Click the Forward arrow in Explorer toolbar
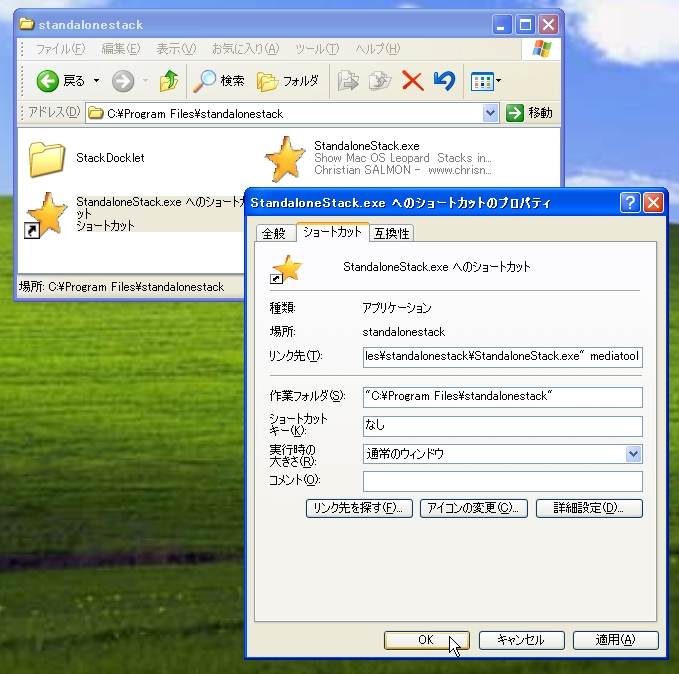The height and width of the screenshot is (674, 679). point(123,81)
